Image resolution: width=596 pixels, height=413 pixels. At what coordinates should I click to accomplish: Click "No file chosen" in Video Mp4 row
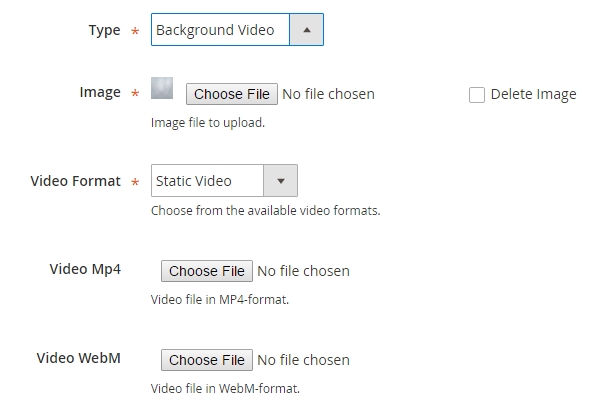coord(303,271)
